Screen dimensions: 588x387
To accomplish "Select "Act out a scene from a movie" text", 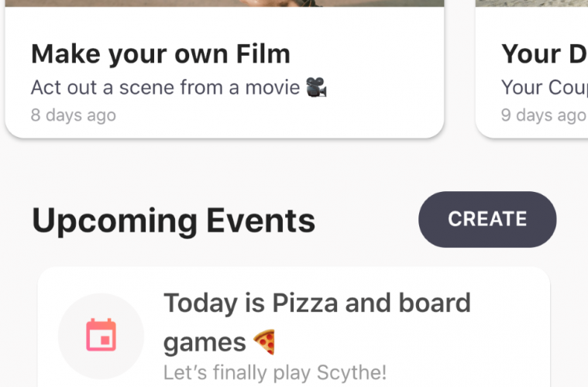I will [x=165, y=87].
